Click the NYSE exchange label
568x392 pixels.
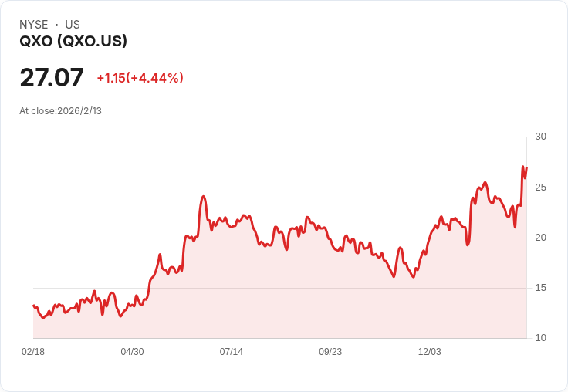[34, 25]
